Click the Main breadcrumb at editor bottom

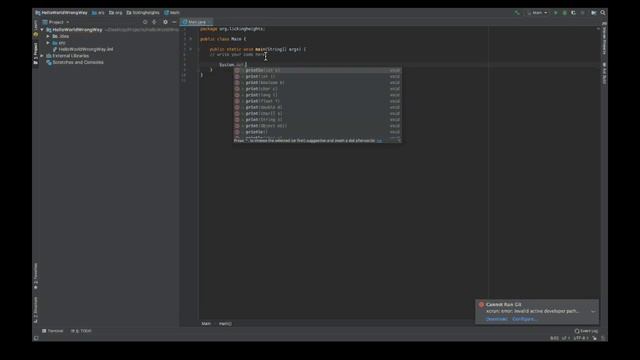tap(206, 324)
